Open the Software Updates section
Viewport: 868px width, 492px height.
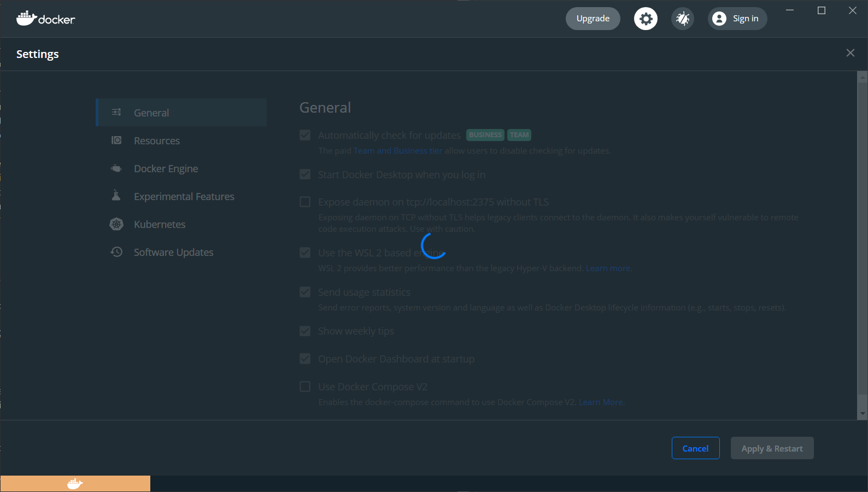(181, 252)
